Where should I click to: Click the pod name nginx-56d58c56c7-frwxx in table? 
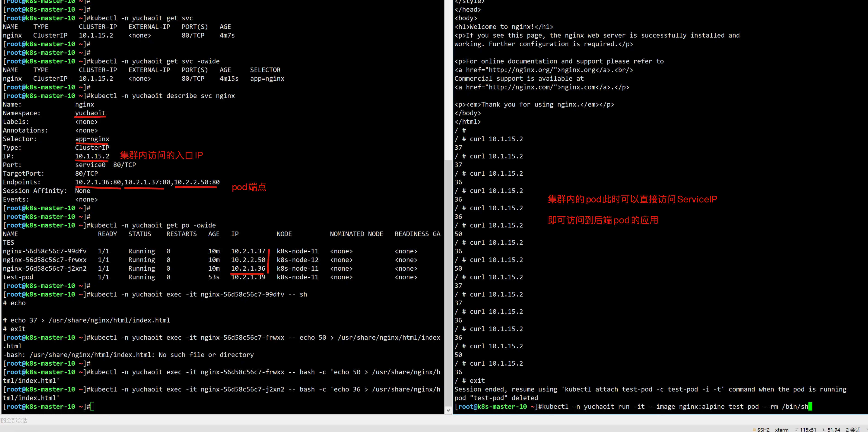pyautogui.click(x=44, y=260)
